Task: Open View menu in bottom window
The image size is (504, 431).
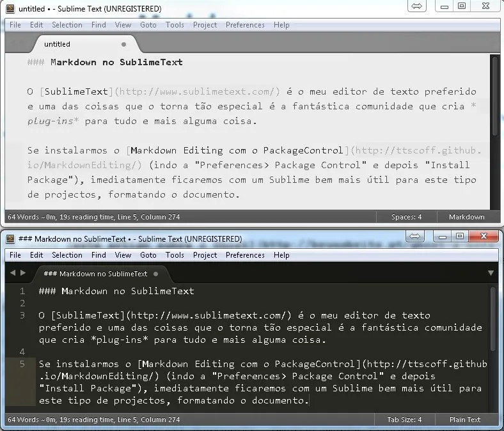Action: click(123, 255)
